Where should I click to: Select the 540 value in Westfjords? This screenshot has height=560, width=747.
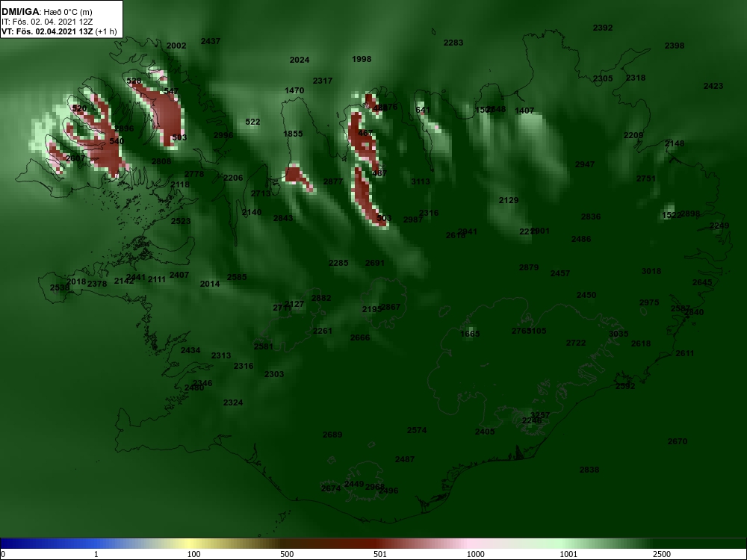tap(117, 141)
